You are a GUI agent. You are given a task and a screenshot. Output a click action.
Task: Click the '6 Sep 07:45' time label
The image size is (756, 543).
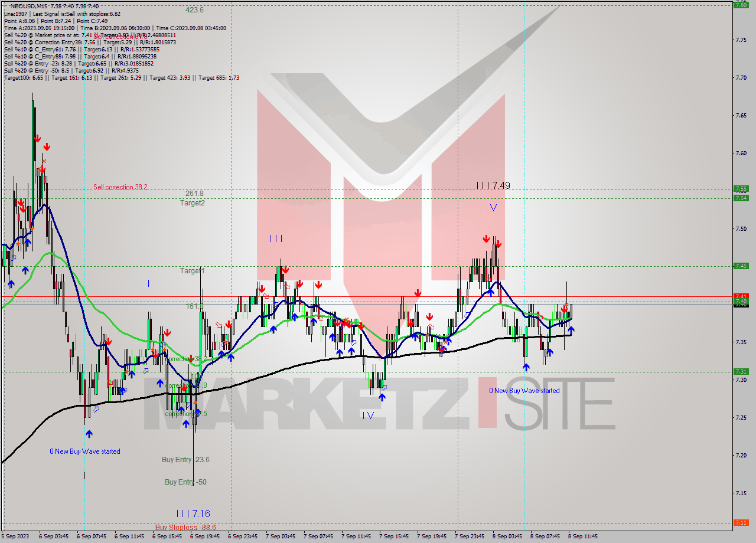[x=92, y=537]
